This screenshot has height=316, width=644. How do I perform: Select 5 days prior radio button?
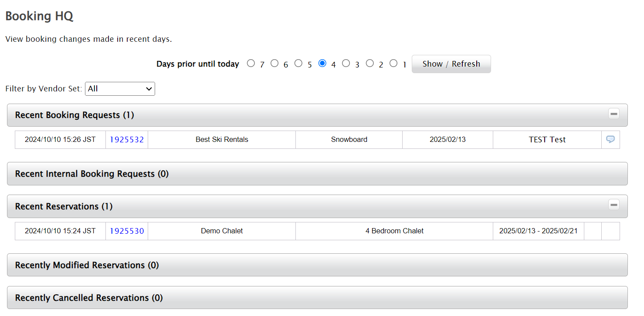tap(298, 64)
